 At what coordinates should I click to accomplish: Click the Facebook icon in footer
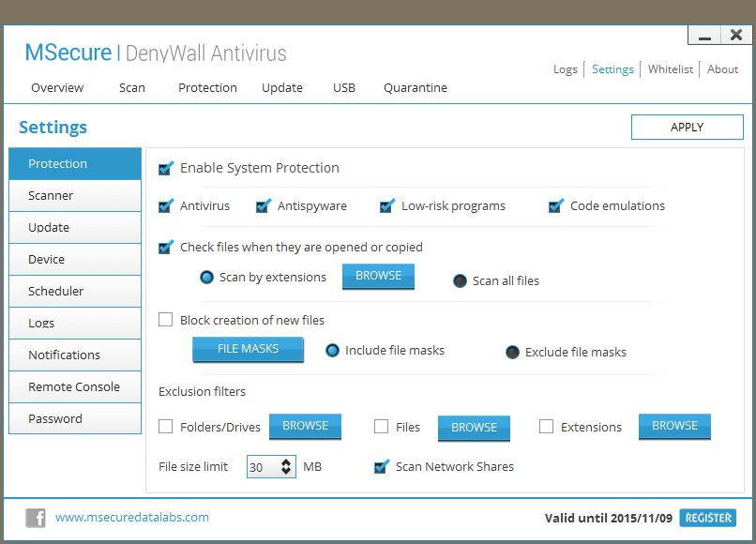click(x=36, y=518)
